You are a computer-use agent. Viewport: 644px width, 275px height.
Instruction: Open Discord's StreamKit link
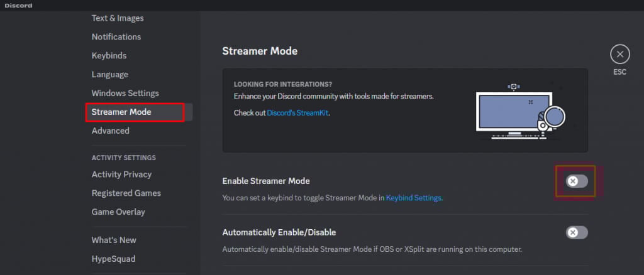[x=298, y=113]
